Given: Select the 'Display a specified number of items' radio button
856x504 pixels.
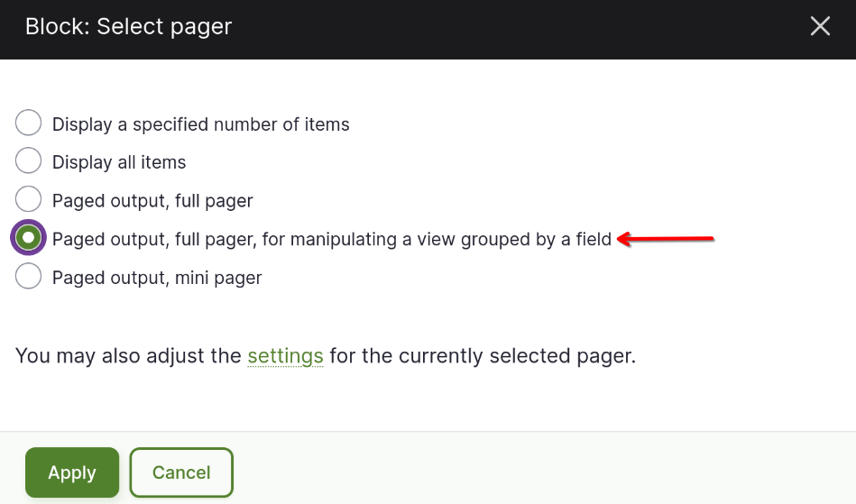Looking at the screenshot, I should pos(28,123).
